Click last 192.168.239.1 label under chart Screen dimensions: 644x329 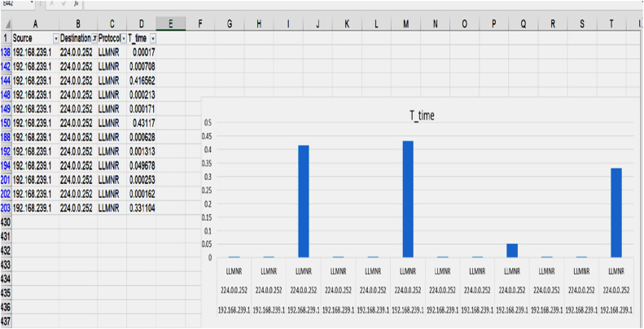[x=616, y=310]
